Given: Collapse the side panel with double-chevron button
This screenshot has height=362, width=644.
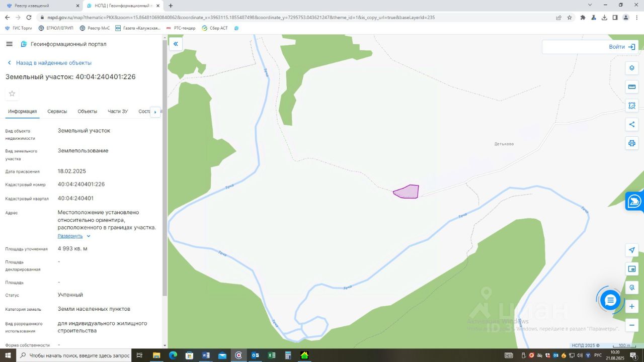Looking at the screenshot, I should click(x=176, y=44).
